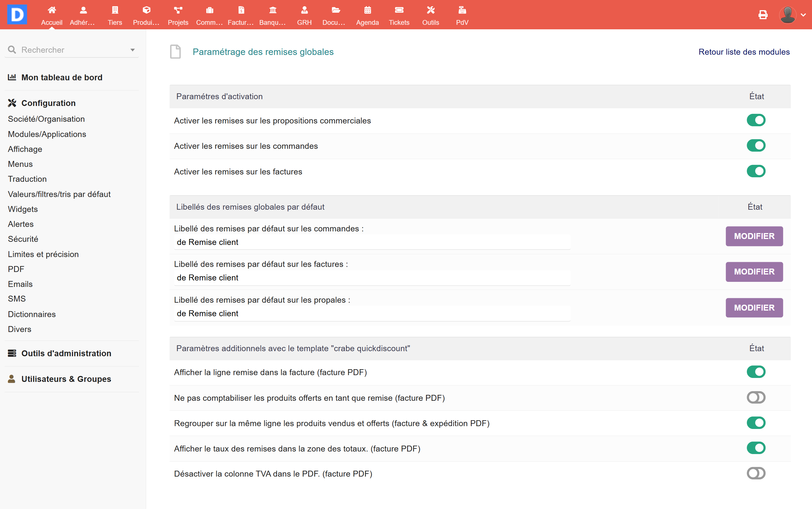This screenshot has height=509, width=812.
Task: Expand the Outils d'administration section
Action: (x=66, y=353)
